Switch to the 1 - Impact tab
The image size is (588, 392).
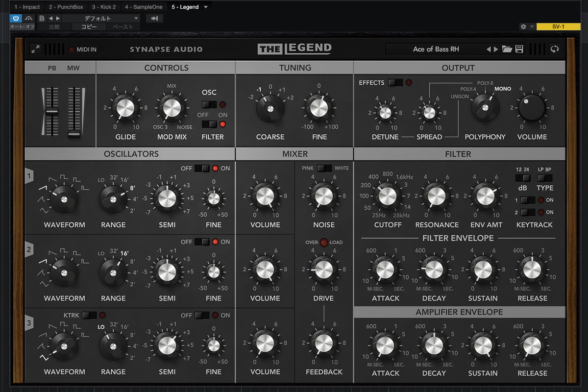click(x=27, y=7)
